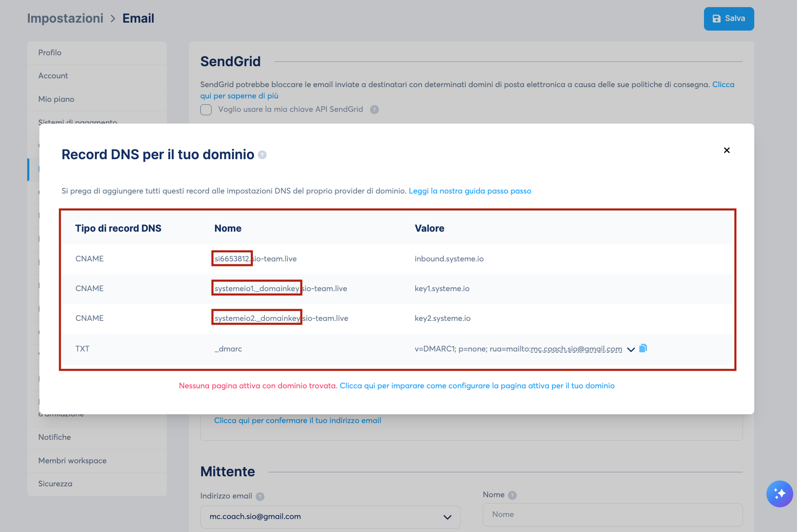Click the link to confirm your email address
Viewport: 797px width, 532px height.
tap(298, 421)
